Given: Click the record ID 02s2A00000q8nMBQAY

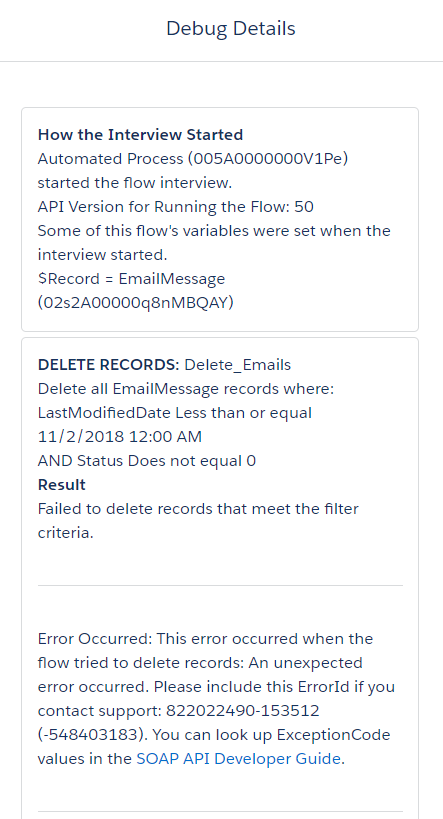Looking at the screenshot, I should [136, 303].
